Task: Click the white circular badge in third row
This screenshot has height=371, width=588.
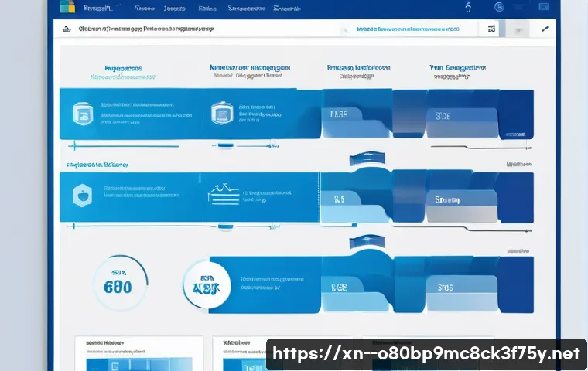Action: [207, 283]
